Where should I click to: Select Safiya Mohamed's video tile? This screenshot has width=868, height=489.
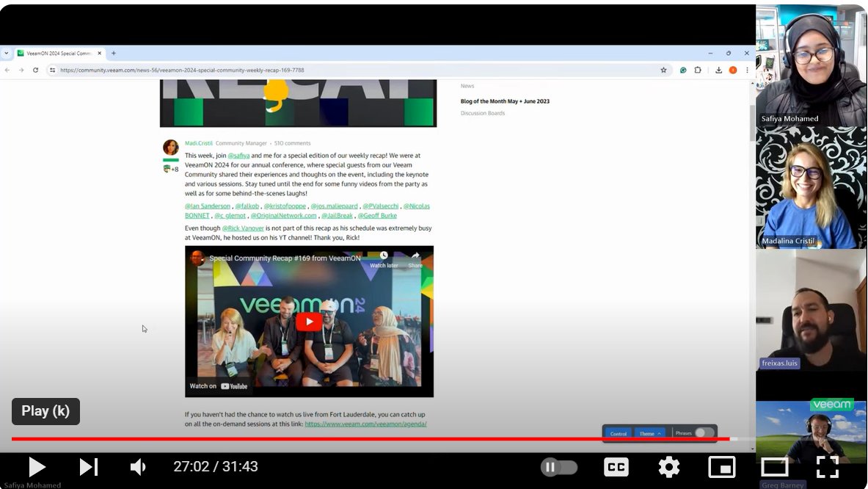coord(811,65)
